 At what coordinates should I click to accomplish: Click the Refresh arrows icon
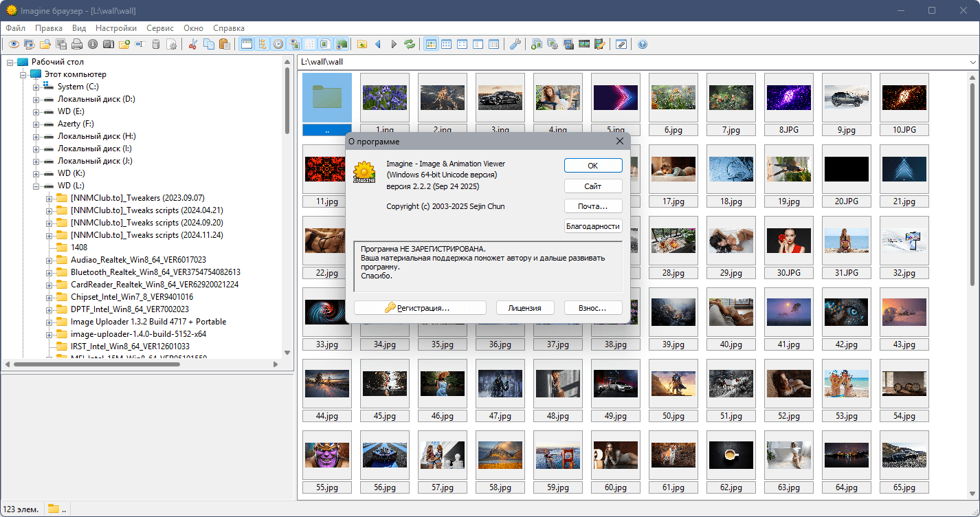pyautogui.click(x=409, y=43)
